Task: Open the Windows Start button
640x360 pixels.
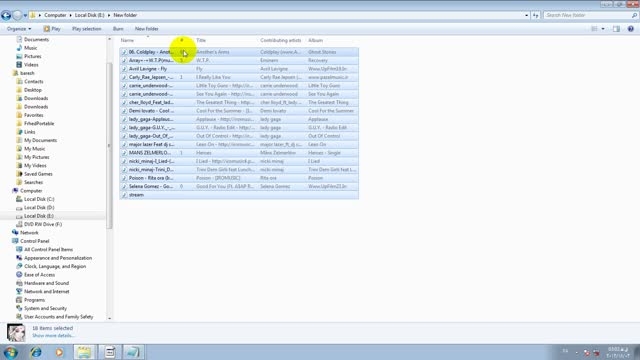Action: [x=10, y=352]
